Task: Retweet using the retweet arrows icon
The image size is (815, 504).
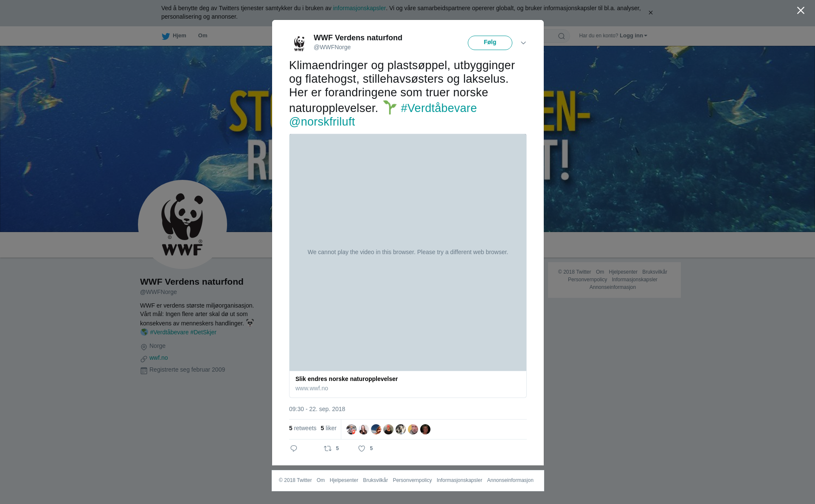Action: (x=328, y=448)
